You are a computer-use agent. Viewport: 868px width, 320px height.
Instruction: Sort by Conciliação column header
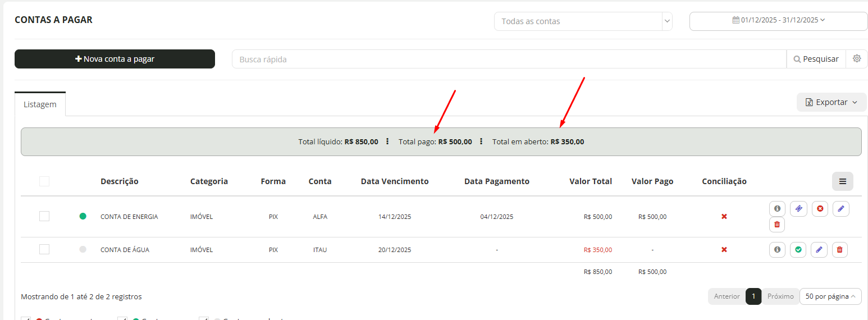click(724, 181)
